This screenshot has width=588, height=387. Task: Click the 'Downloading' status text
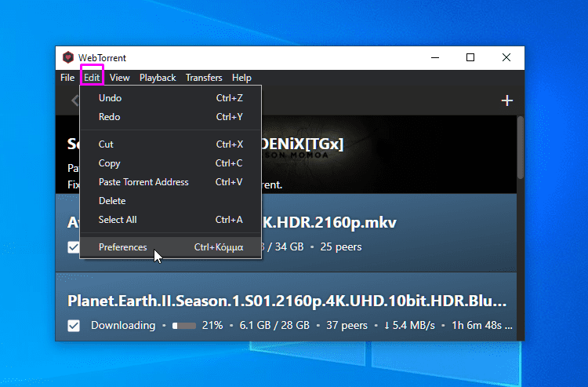(x=123, y=326)
